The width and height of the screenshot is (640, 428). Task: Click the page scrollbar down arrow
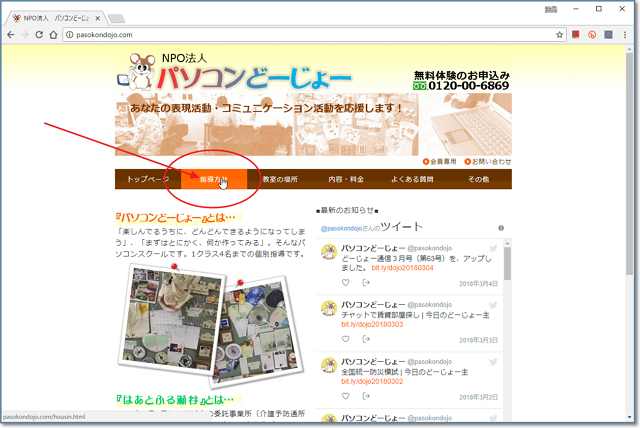pyautogui.click(x=629, y=417)
